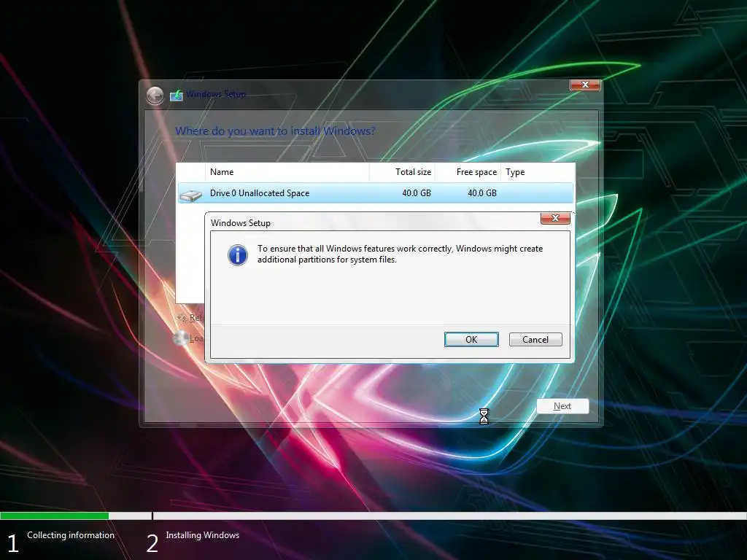Sort drives by Free space column header
Screen dimensions: 747x560
pos(468,172)
